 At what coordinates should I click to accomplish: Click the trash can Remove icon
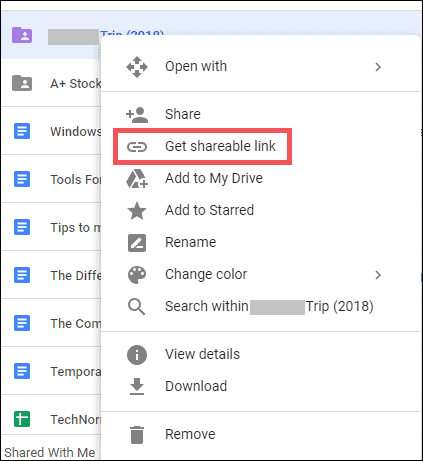click(137, 435)
